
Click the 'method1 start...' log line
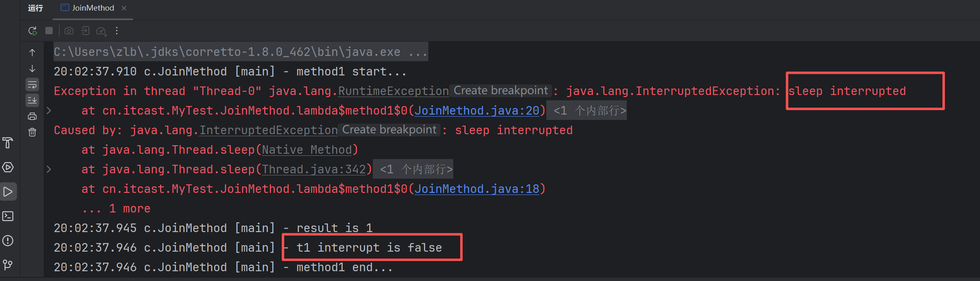(230, 71)
